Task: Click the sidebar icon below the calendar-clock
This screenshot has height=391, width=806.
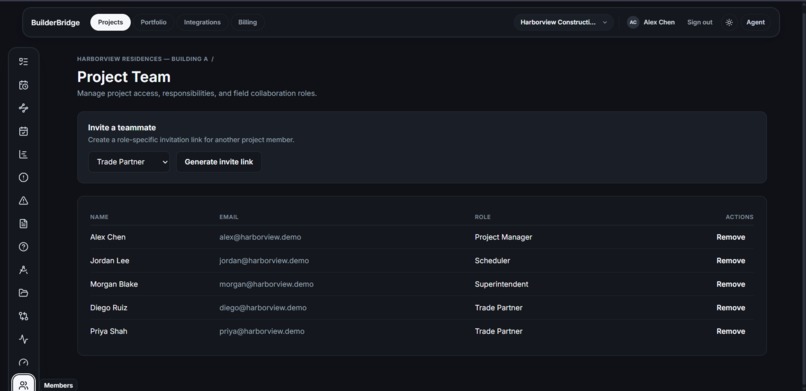Action: pyautogui.click(x=23, y=108)
